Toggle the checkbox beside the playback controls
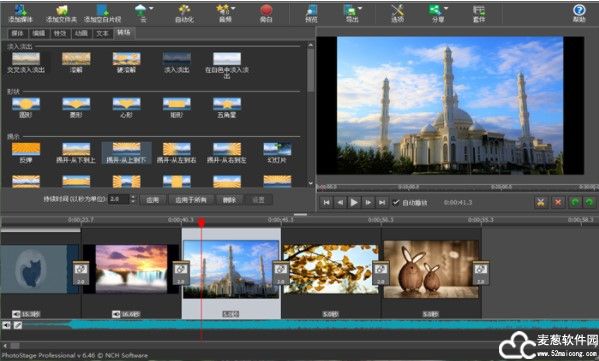 pyautogui.click(x=396, y=202)
